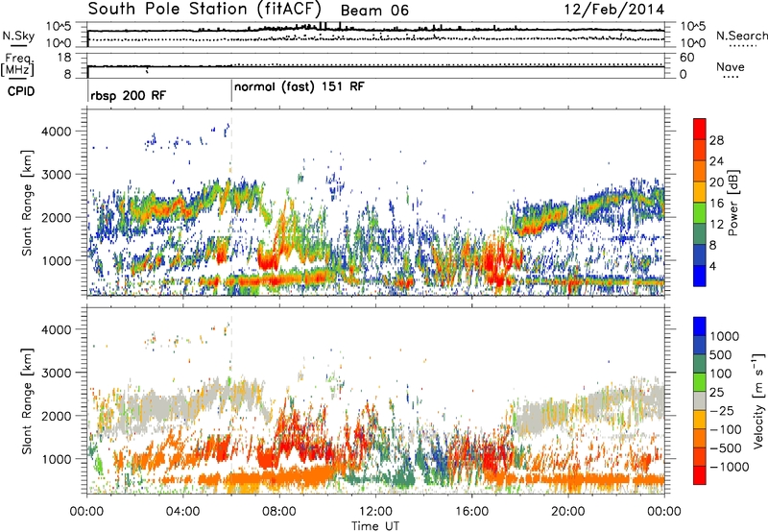Click the 'Nave' legend label
Screen dimensions: 768x532
point(731,66)
